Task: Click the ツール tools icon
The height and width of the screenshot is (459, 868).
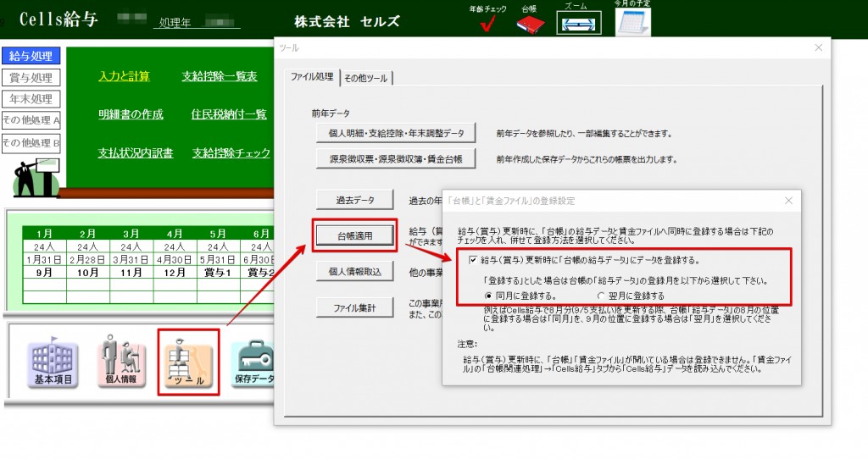Action: pos(188,362)
